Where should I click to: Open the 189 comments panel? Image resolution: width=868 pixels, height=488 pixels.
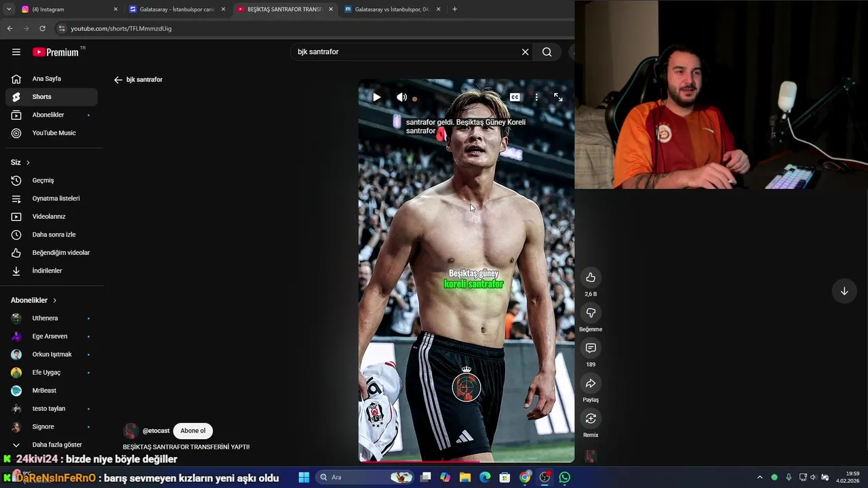[591, 348]
